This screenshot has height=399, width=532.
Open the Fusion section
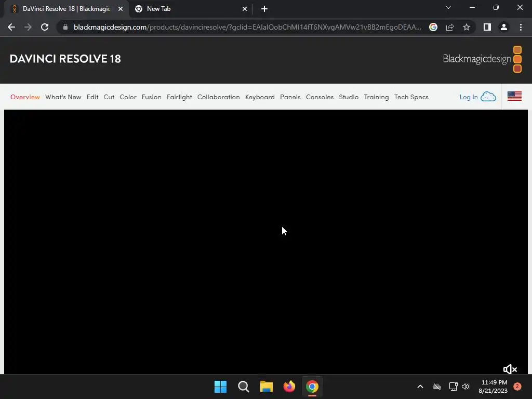(x=151, y=97)
